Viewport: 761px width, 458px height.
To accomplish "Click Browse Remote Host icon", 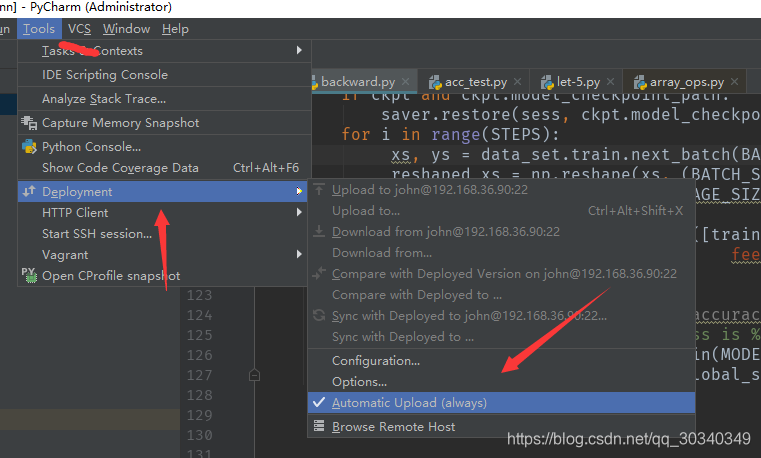I will [x=319, y=426].
